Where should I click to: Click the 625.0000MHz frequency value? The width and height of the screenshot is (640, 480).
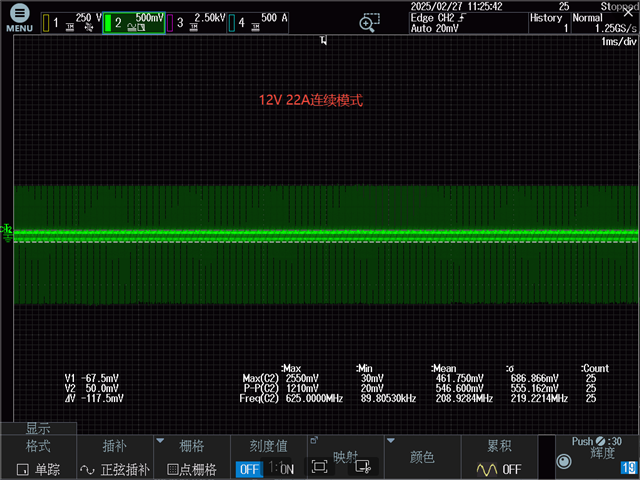pos(314,398)
